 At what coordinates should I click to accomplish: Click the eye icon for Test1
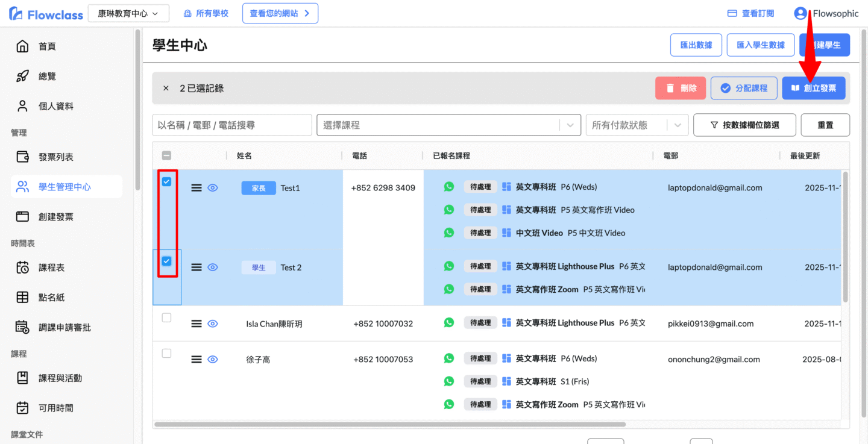point(212,188)
